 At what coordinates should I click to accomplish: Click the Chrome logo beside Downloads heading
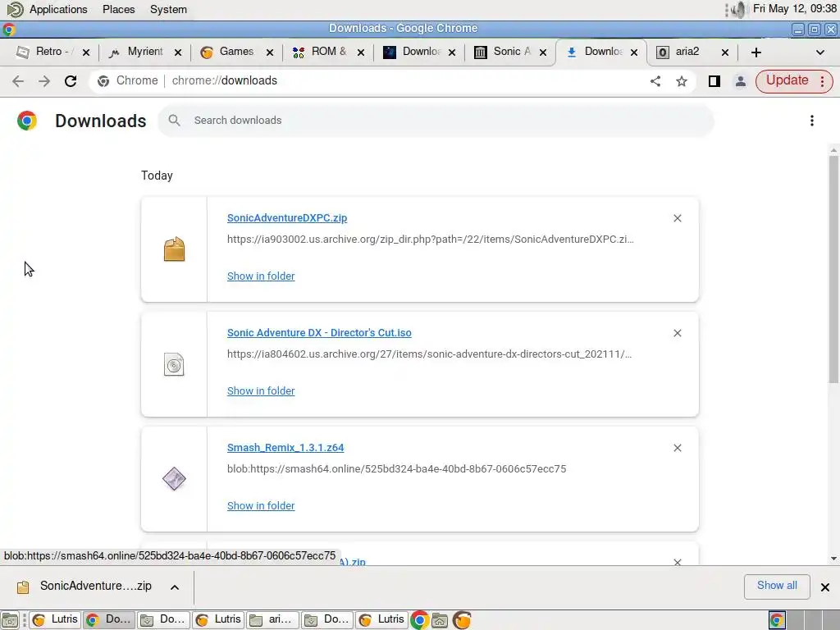[27, 121]
